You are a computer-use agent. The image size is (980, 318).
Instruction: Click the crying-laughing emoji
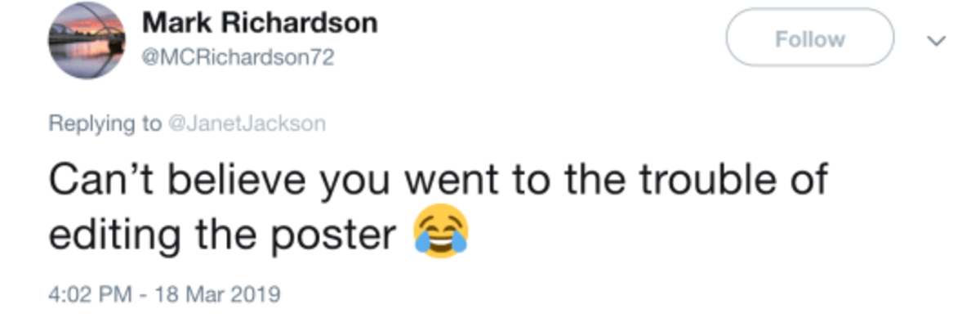pyautogui.click(x=440, y=232)
